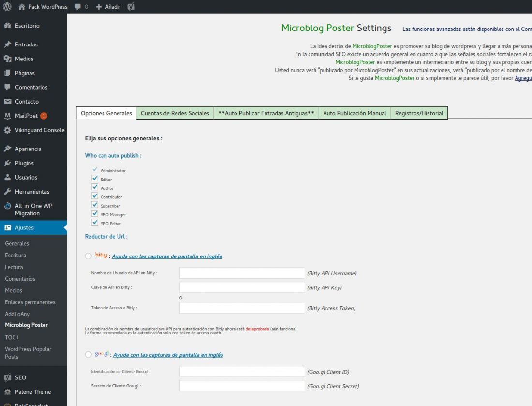Screen dimensions: 532x406
Task: Click the MailPoet M icon
Action: pyautogui.click(x=7, y=116)
